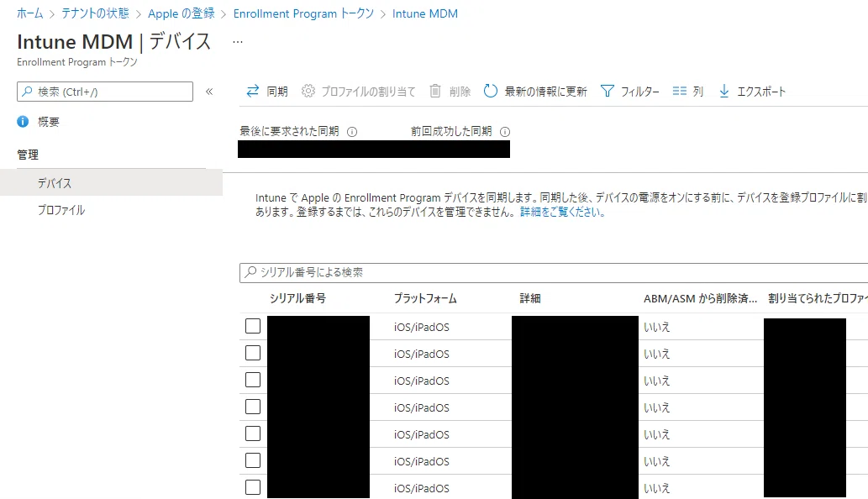The width and height of the screenshot is (868, 499).
Task: Click iOS/iPadOS in the fourth row
Action: click(x=422, y=407)
